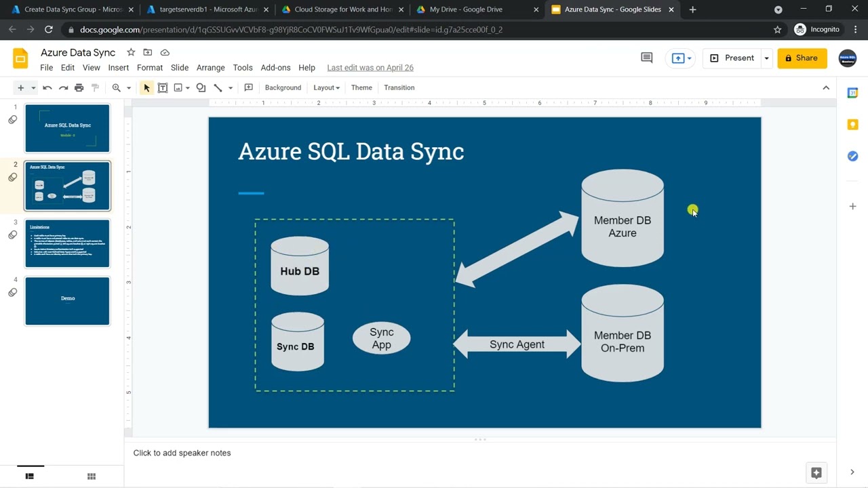Open zoom level dropdown arrow

coord(128,88)
